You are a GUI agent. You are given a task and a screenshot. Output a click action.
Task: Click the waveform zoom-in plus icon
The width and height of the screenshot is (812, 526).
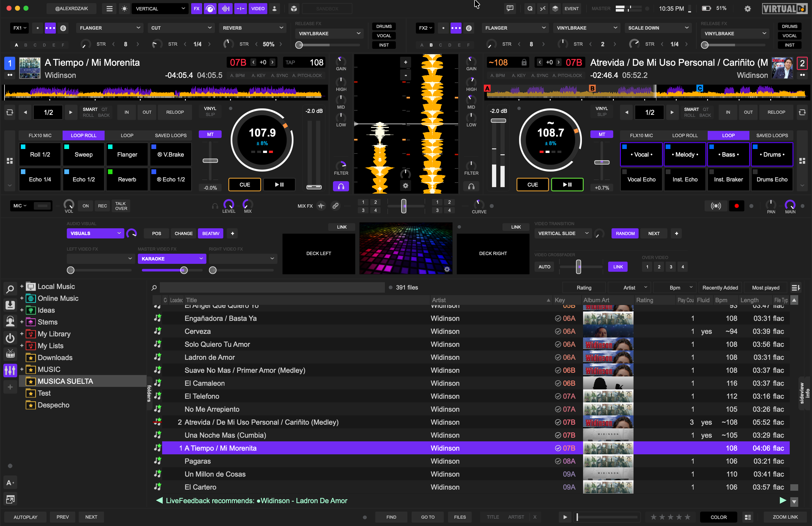406,62
